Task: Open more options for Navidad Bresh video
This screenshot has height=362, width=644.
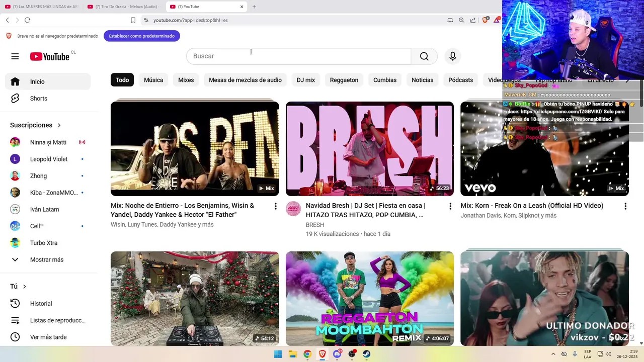Action: click(x=450, y=206)
